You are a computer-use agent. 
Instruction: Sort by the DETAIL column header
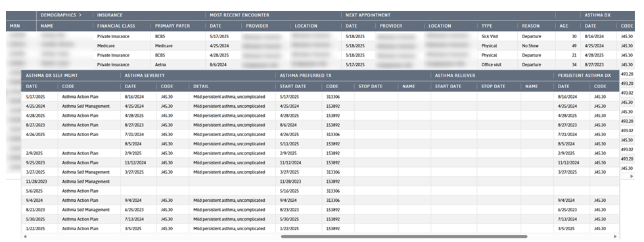click(201, 87)
